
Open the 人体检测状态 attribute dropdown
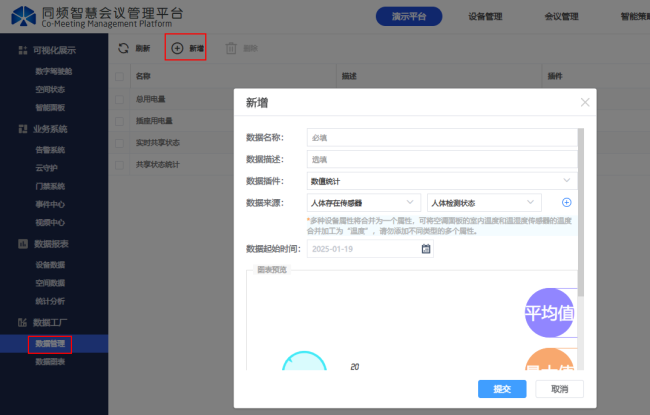pyautogui.click(x=483, y=203)
